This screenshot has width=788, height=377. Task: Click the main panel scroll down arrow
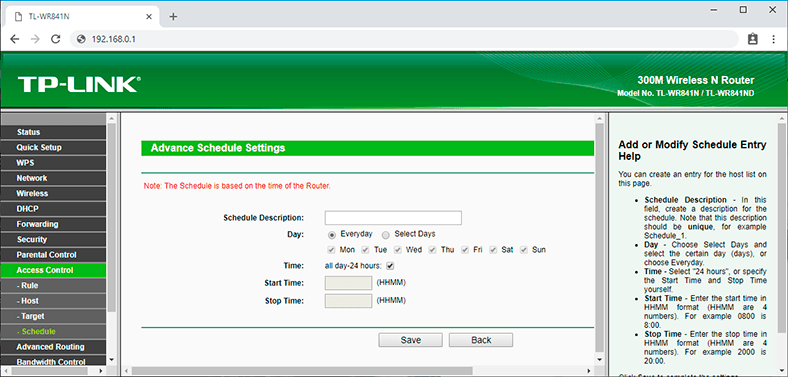(599, 360)
